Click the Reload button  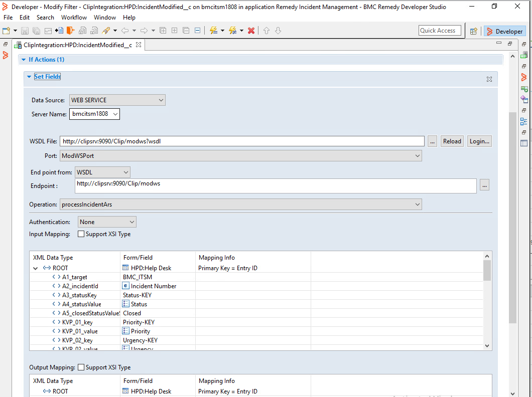452,141
